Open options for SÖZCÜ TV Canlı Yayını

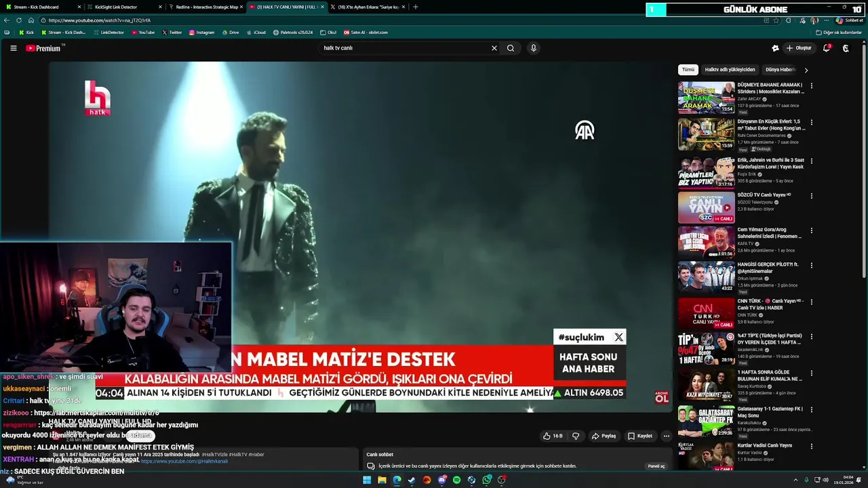(811, 195)
